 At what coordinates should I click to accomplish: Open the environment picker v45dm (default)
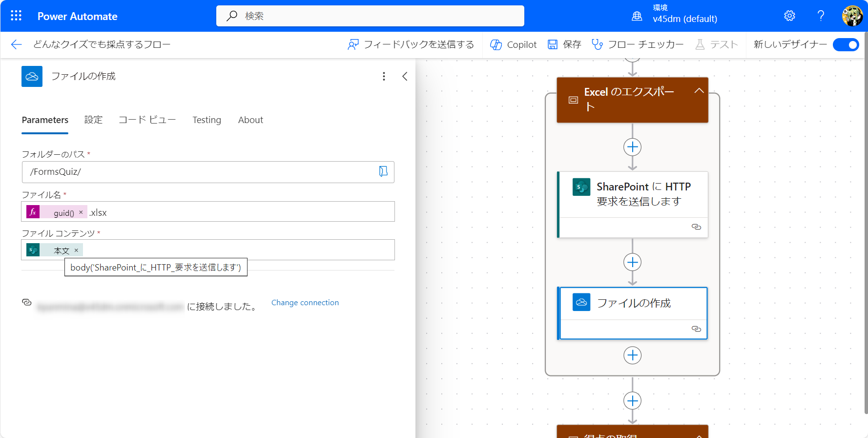(x=674, y=15)
